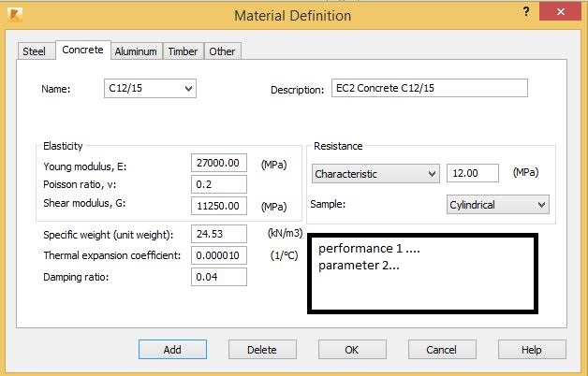The image size is (588, 376).
Task: Click the Specific weight value field
Action: pyautogui.click(x=219, y=234)
